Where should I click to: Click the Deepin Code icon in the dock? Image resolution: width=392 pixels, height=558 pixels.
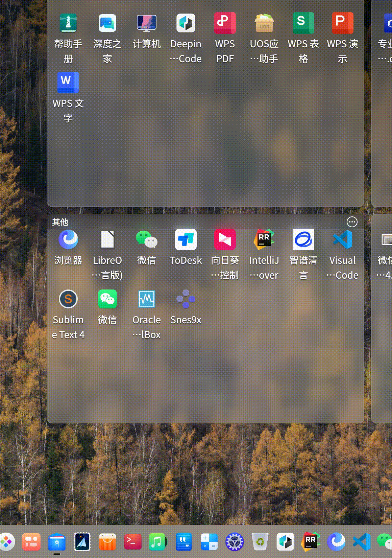pos(286,542)
